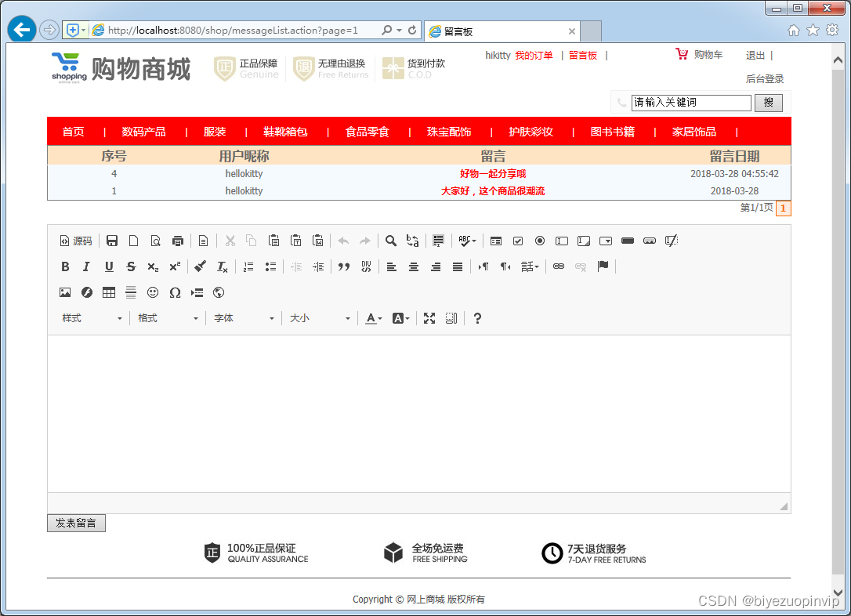
Task: Insert a radio button field
Action: (x=539, y=241)
